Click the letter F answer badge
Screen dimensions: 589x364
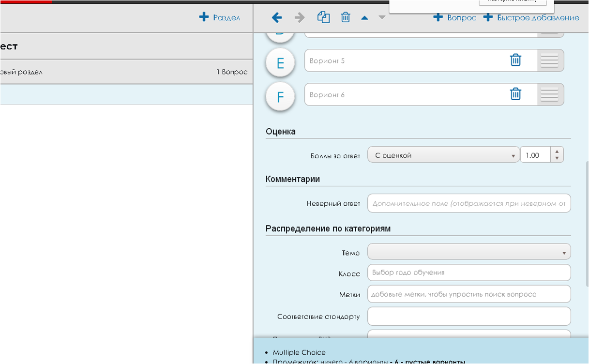tap(280, 96)
